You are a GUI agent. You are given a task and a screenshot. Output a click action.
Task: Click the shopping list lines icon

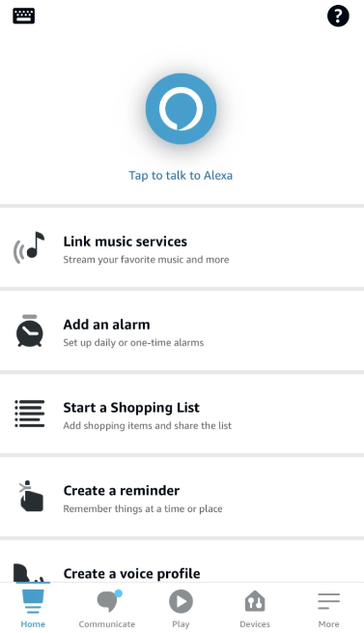coord(30,414)
